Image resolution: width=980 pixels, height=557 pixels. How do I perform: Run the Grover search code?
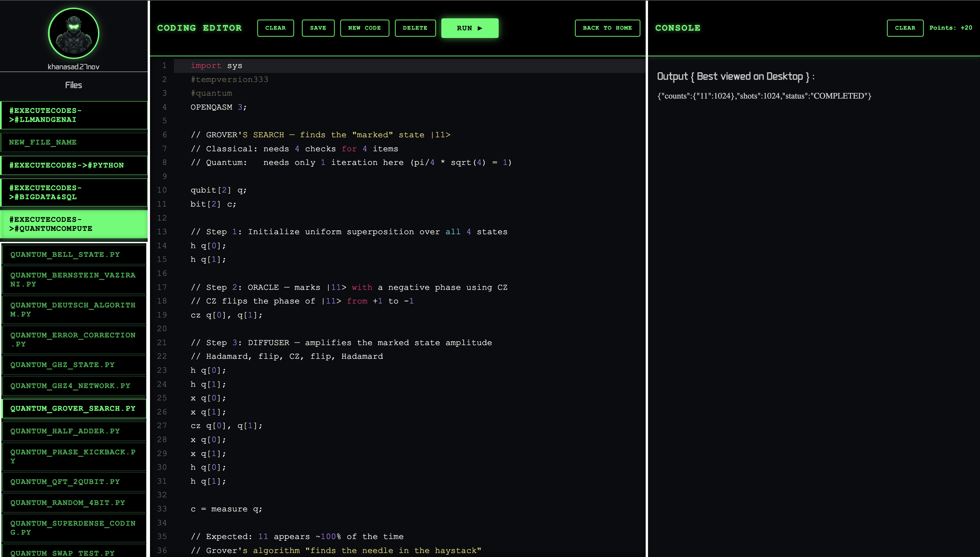pos(470,28)
